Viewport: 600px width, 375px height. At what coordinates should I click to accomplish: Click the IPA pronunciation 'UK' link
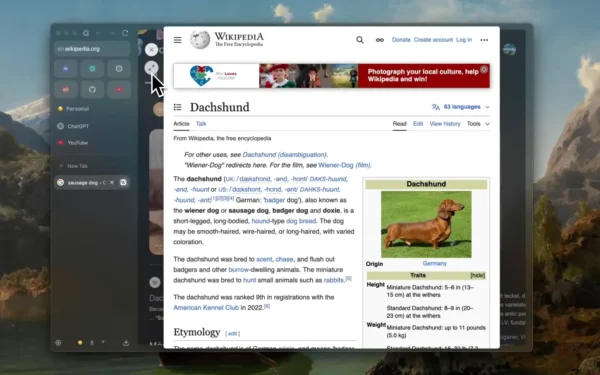click(x=230, y=179)
